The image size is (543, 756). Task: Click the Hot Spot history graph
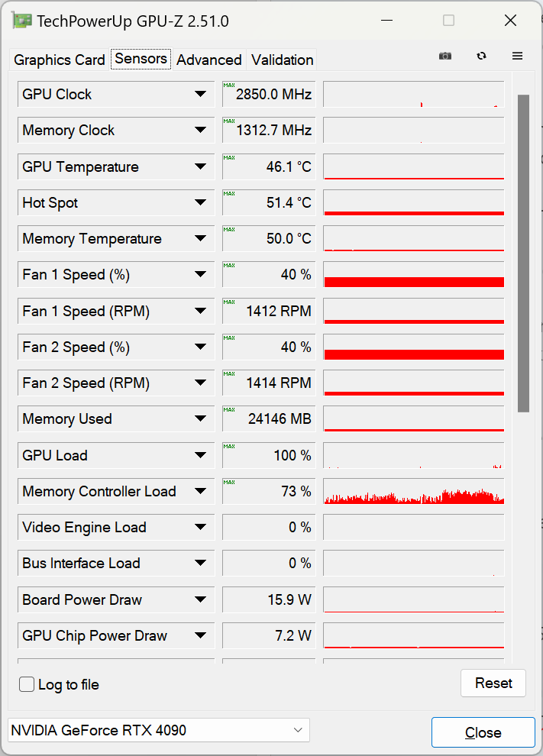tap(414, 202)
